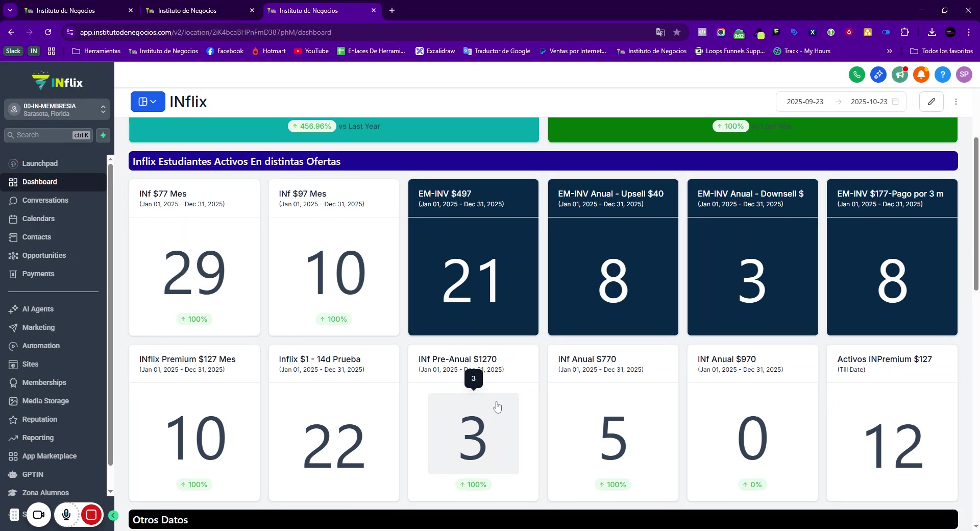Click the INf $77 Mes card value 29
Screen dimensions: 980x531
[x=194, y=273]
